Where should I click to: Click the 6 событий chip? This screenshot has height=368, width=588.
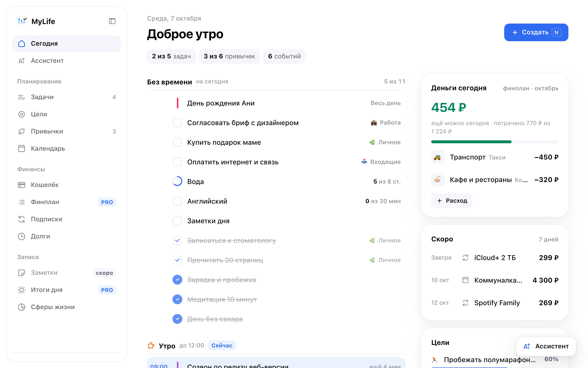pos(284,56)
